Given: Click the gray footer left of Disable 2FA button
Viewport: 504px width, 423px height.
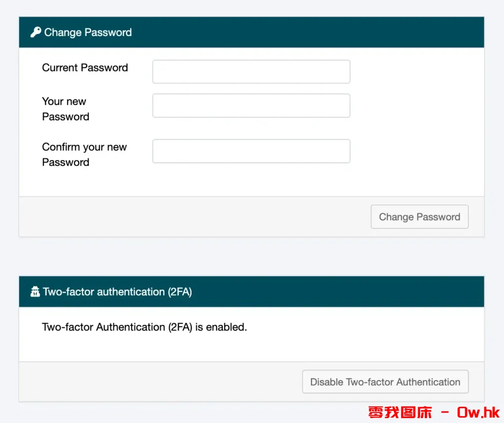Looking at the screenshot, I should coord(157,382).
